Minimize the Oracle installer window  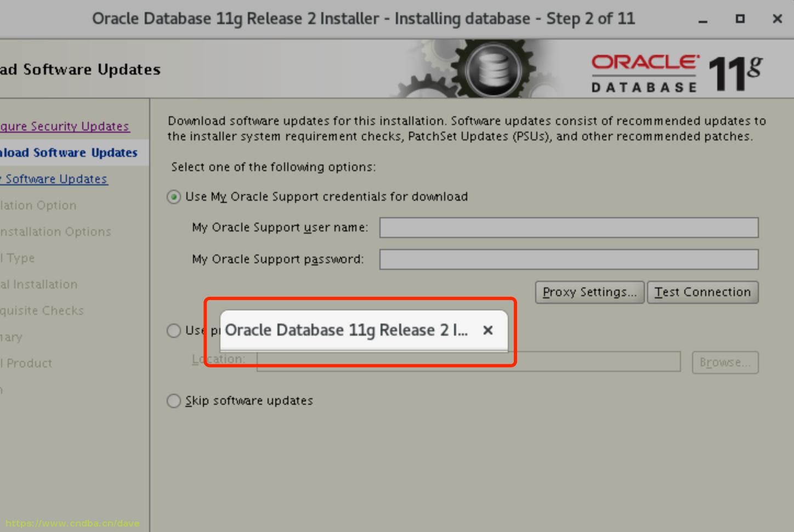pos(703,19)
